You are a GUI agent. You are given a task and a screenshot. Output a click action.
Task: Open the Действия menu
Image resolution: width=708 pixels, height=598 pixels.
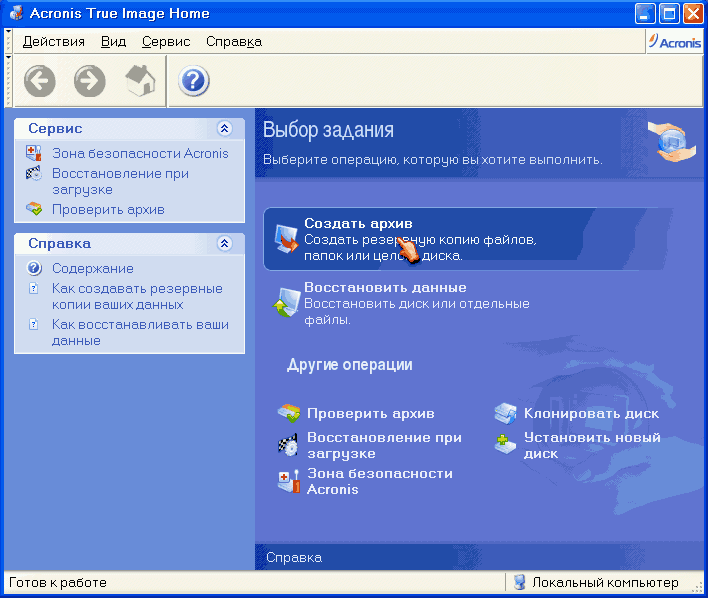(53, 41)
